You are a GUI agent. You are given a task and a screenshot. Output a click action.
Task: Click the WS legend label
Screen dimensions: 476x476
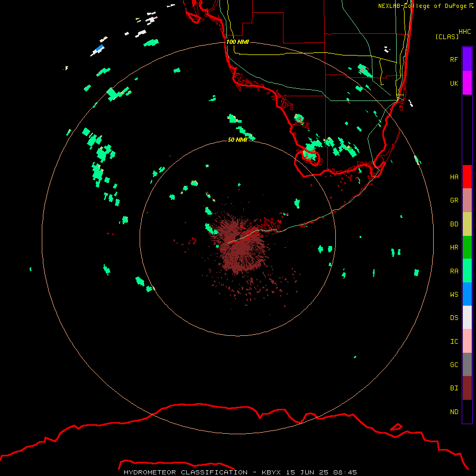point(454,294)
